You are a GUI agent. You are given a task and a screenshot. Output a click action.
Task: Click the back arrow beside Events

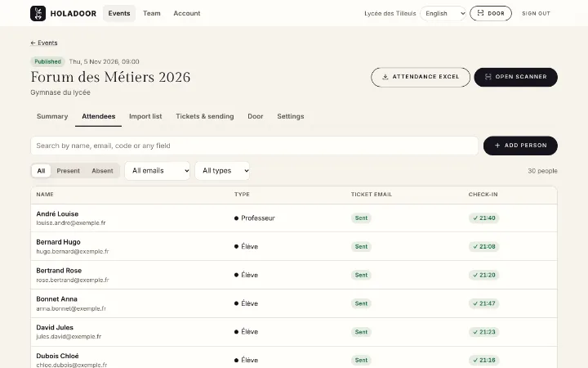pyautogui.click(x=33, y=43)
